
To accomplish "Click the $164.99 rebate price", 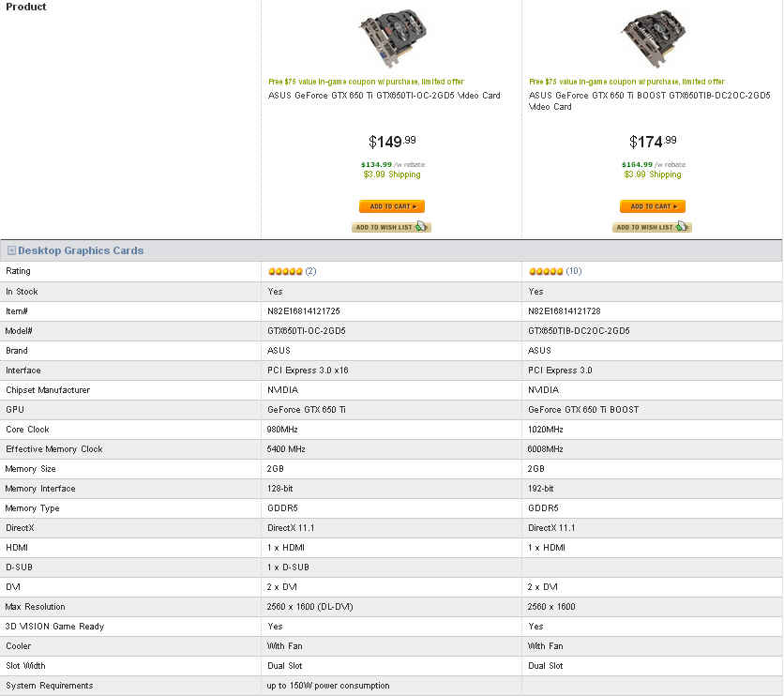I will pyautogui.click(x=637, y=164).
